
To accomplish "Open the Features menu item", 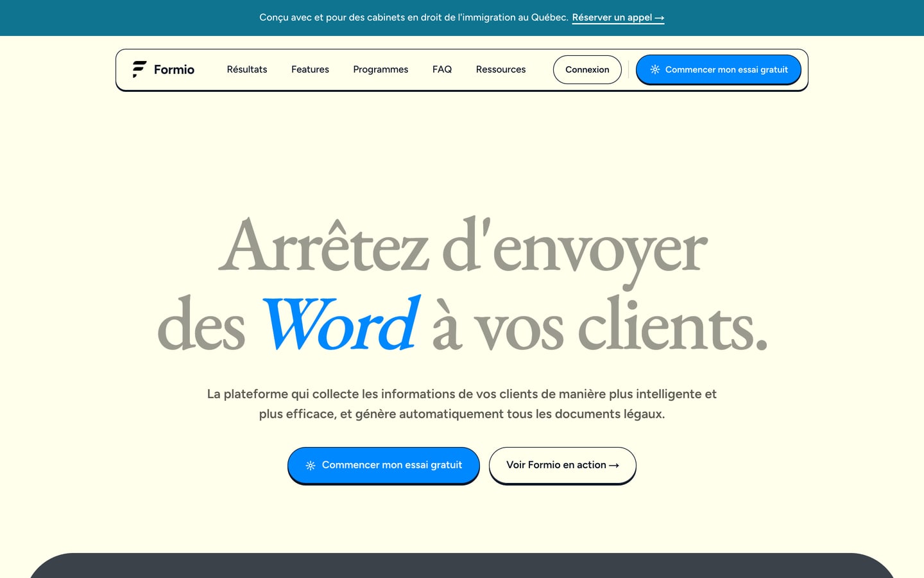I will [x=310, y=69].
